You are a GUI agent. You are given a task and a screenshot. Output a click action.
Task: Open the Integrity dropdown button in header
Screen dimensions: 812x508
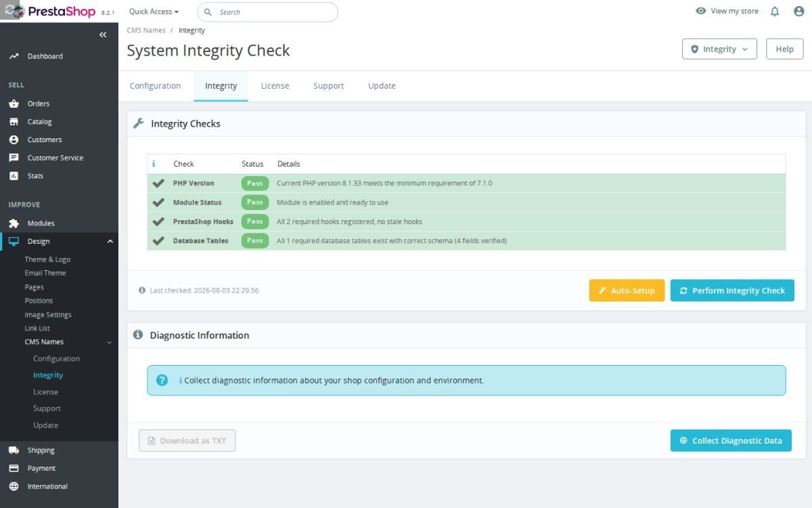[x=719, y=49]
